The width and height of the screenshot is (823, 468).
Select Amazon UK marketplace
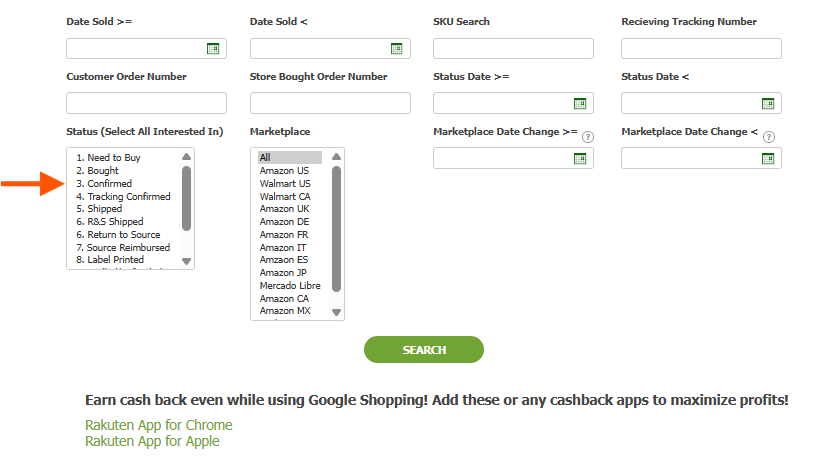click(284, 209)
